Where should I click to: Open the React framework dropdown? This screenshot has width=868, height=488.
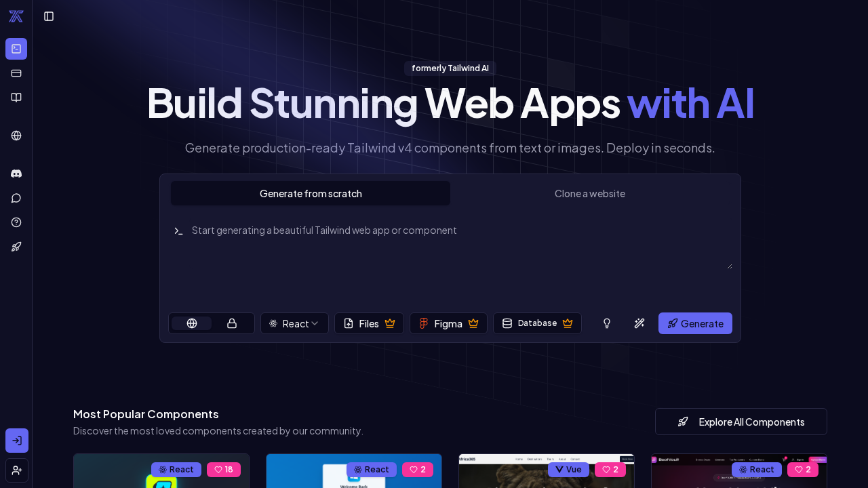294,323
